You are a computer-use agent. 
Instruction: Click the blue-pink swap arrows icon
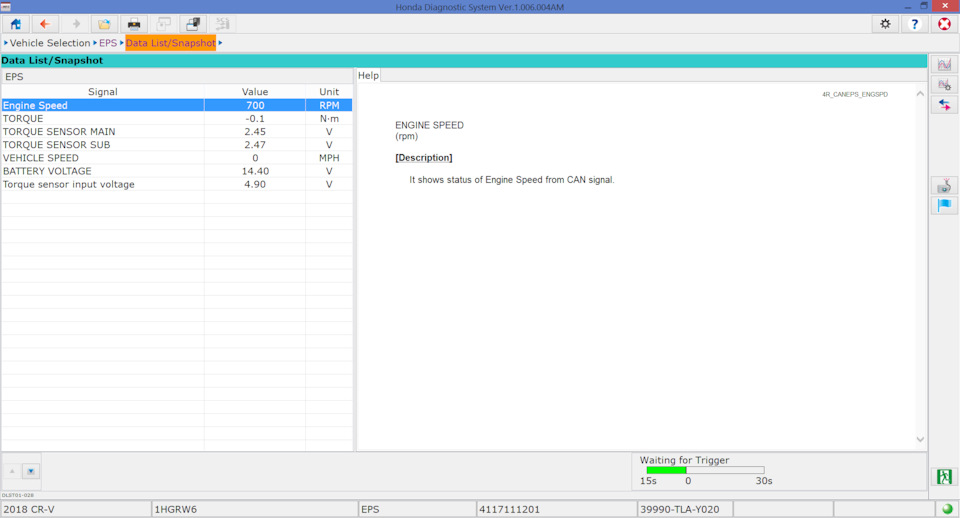[944, 105]
